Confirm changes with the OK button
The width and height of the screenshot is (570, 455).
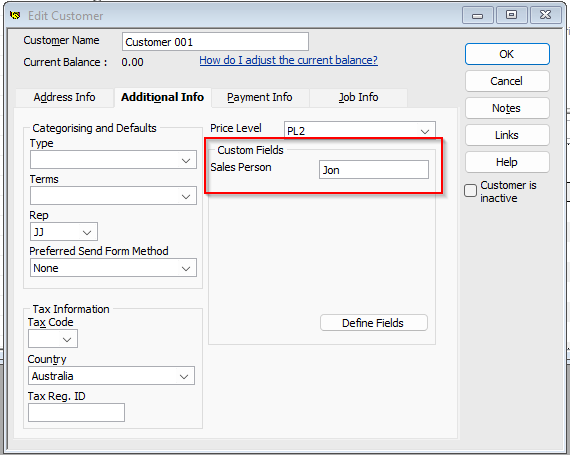(x=507, y=54)
